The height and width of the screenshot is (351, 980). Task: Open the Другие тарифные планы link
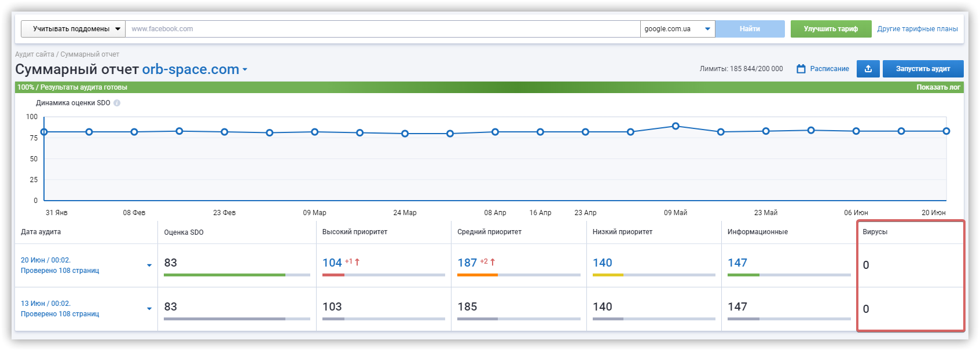(917, 29)
